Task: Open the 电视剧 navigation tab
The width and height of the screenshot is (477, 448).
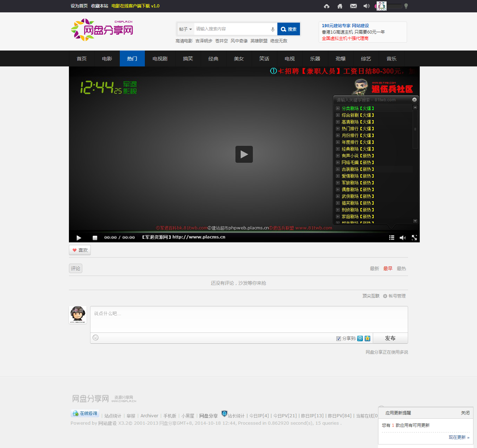Action: tap(160, 59)
